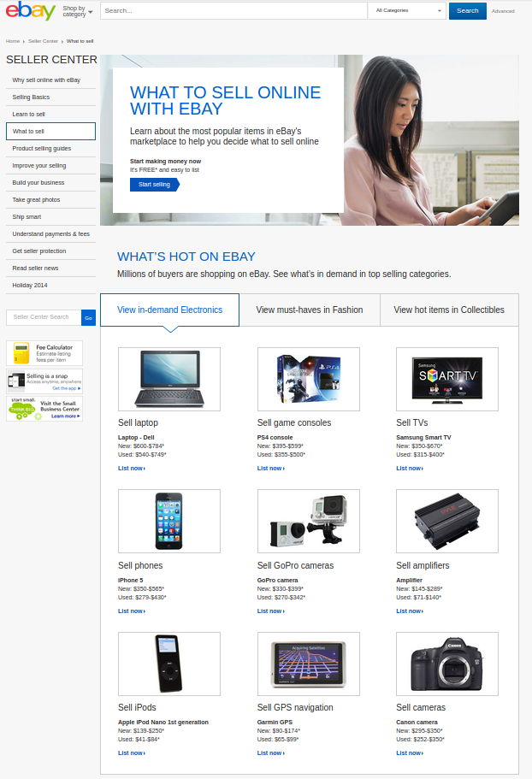Open the iPod Nano product image
This screenshot has width=532, height=779.
169,664
